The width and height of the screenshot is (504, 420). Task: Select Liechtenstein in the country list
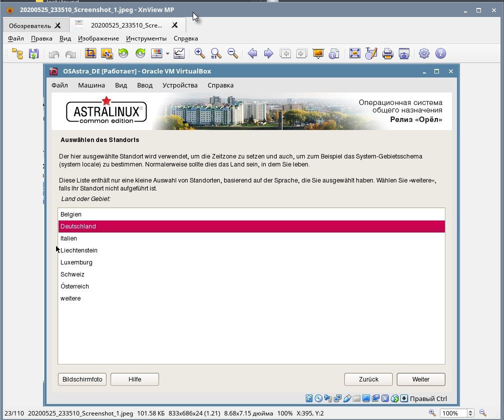tap(251, 250)
